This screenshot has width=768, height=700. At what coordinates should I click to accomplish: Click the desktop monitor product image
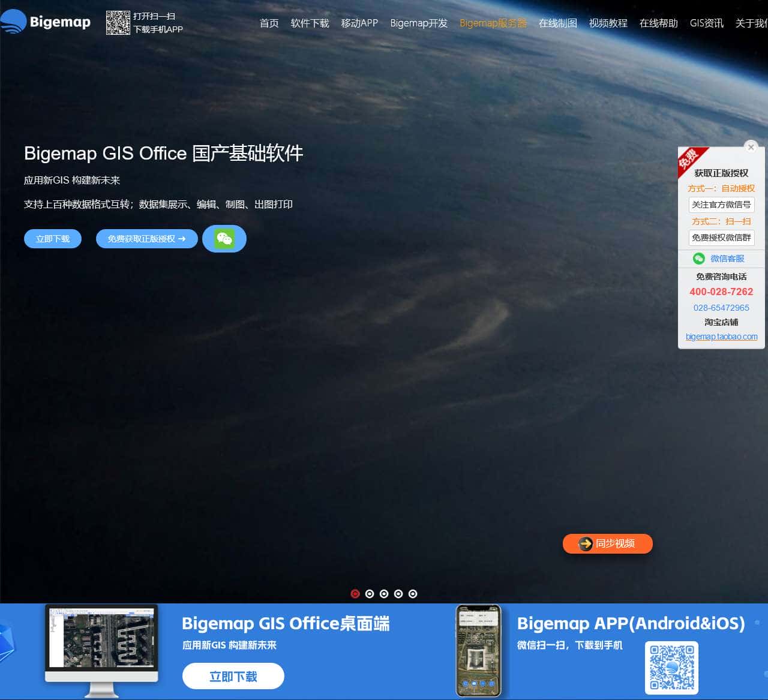(102, 650)
